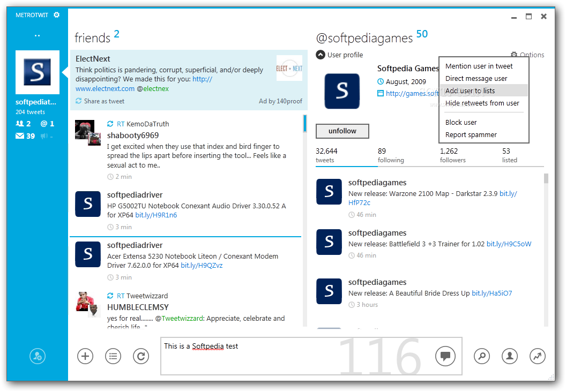
Task: Collapse the User profile section
Action: pos(321,55)
